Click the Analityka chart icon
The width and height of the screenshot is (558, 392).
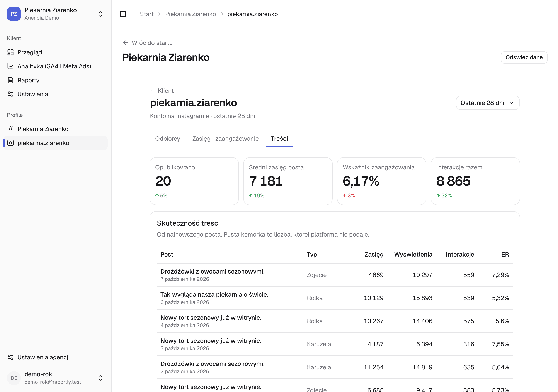coord(10,66)
